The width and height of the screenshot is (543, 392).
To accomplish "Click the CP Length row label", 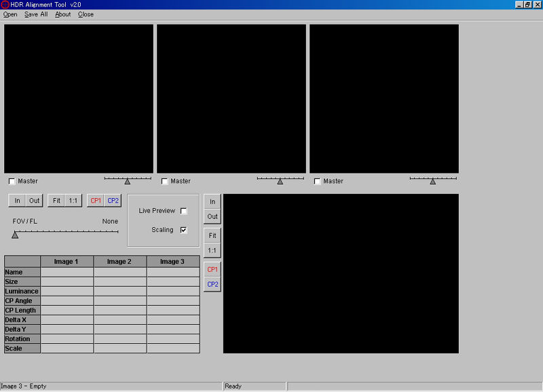I will click(22, 311).
